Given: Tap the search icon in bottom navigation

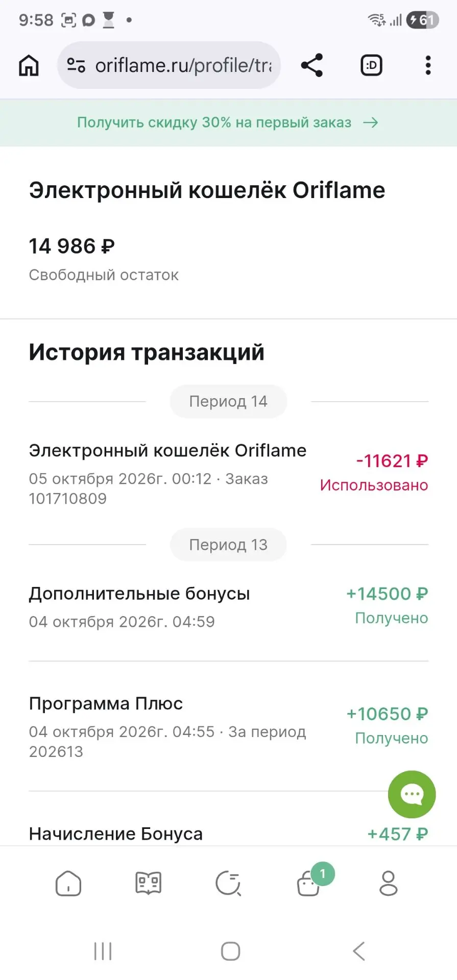Looking at the screenshot, I should pyautogui.click(x=228, y=884).
